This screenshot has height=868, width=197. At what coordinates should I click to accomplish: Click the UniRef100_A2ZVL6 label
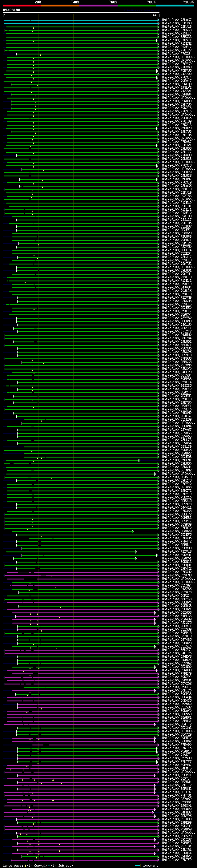(177, 551)
